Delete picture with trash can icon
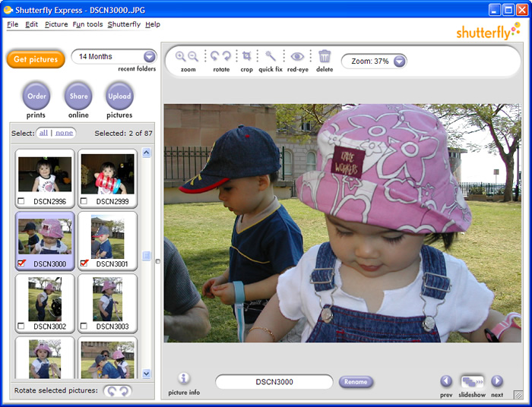The width and height of the screenshot is (532, 407). tap(325, 56)
